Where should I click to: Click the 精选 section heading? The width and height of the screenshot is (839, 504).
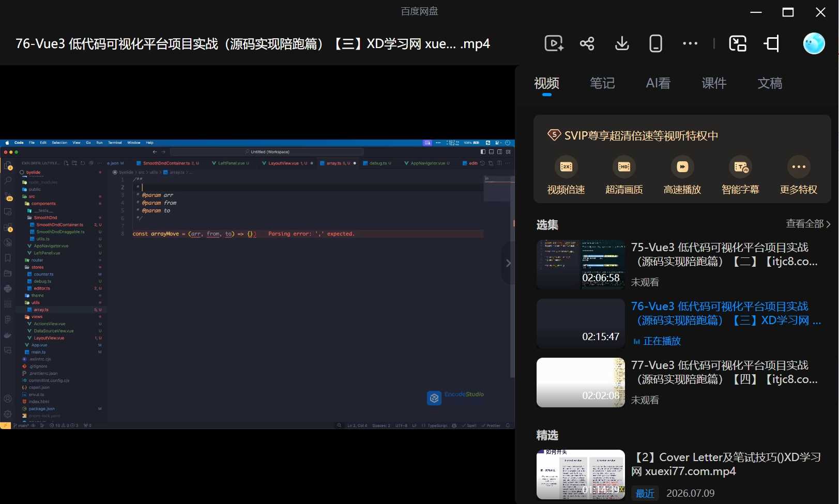click(x=547, y=435)
